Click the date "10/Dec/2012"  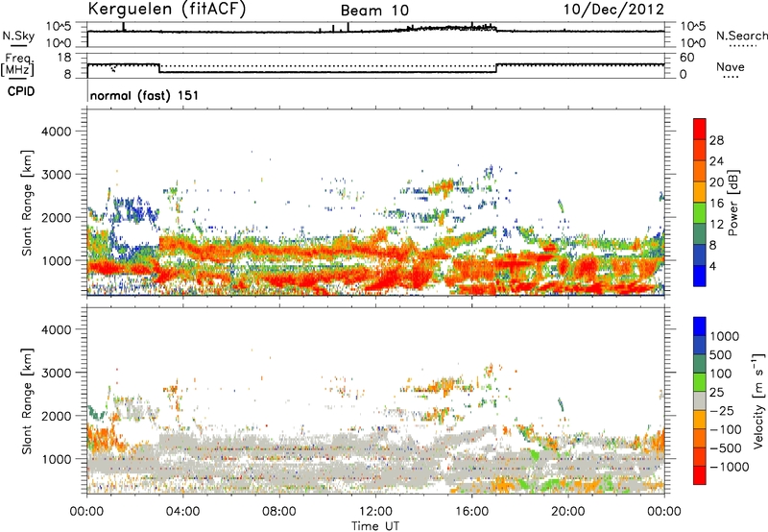point(613,10)
